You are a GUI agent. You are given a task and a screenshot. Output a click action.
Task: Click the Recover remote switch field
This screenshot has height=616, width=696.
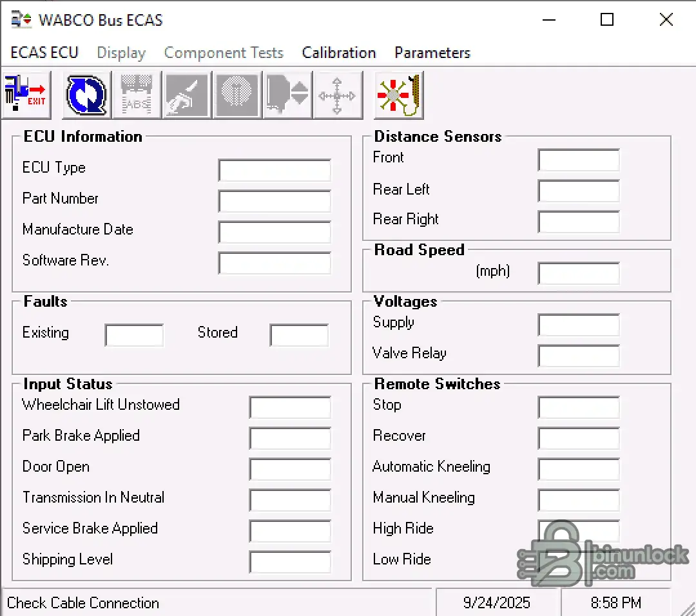(x=578, y=438)
